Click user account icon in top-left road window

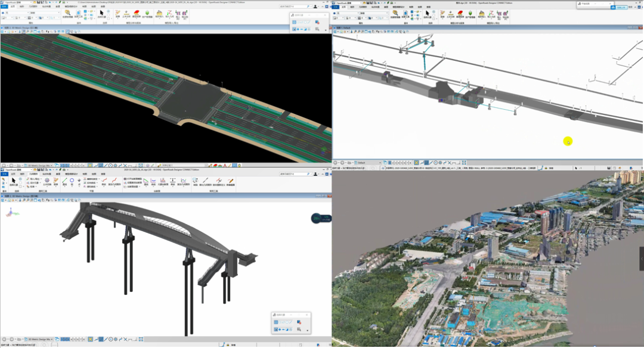coord(315,7)
